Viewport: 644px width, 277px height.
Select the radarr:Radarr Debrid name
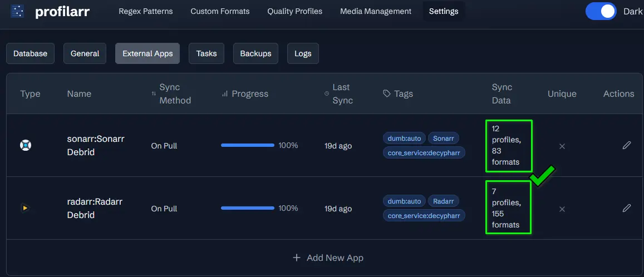click(95, 208)
